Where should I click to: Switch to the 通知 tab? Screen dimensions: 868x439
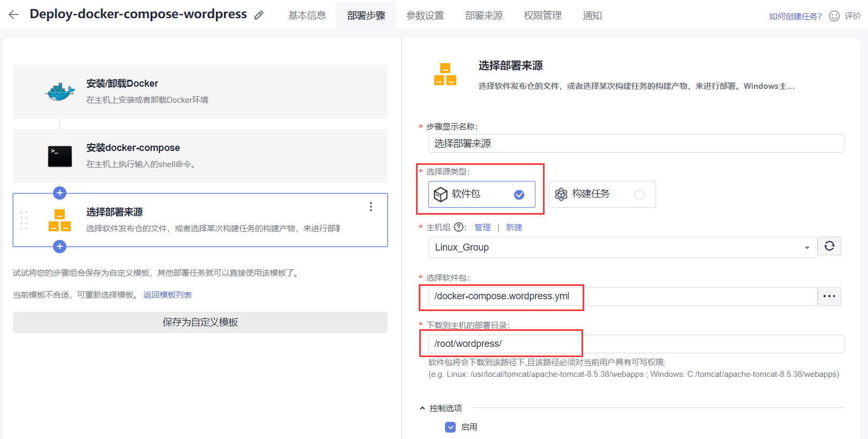click(592, 16)
